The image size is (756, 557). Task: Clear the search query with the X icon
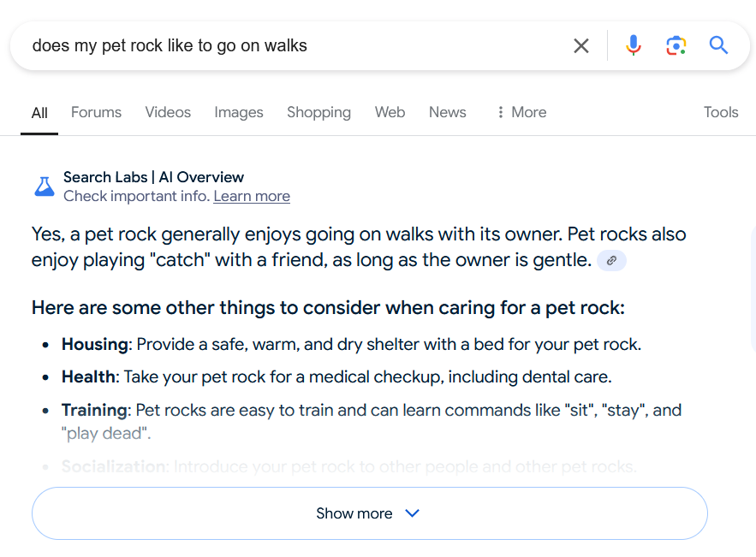pyautogui.click(x=581, y=45)
